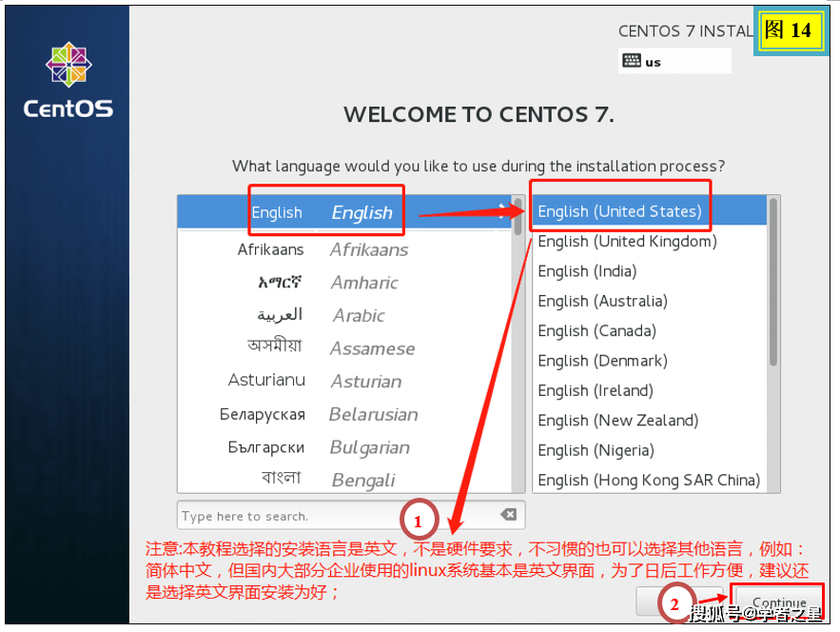Click the language list scrollbar

518,217
